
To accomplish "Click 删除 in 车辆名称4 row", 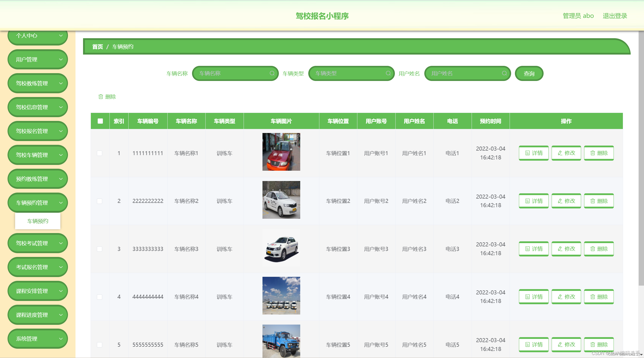I will coord(599,297).
